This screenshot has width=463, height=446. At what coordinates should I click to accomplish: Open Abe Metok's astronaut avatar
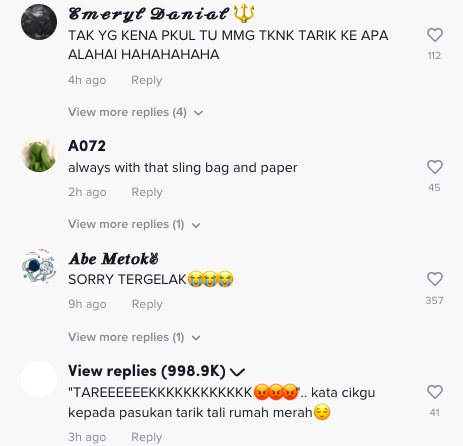39,267
